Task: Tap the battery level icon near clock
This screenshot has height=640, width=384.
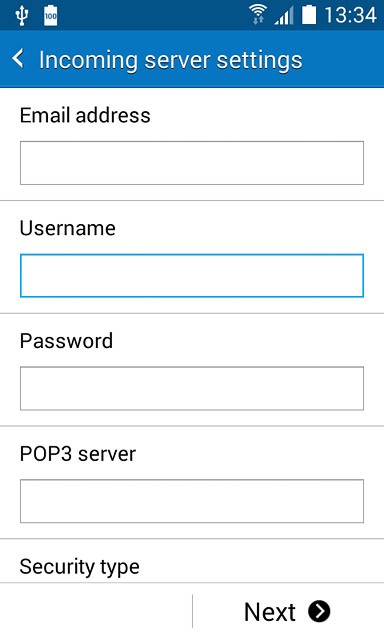Action: (309, 15)
